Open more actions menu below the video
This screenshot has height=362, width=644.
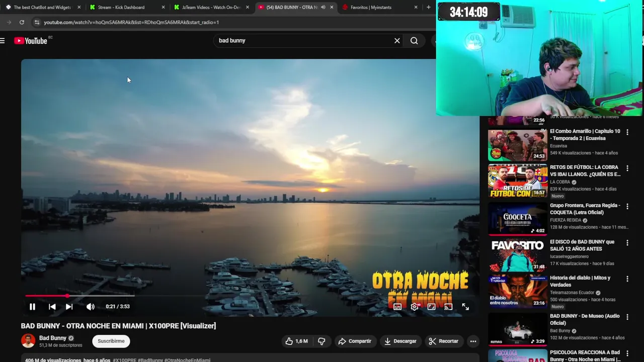point(473,341)
